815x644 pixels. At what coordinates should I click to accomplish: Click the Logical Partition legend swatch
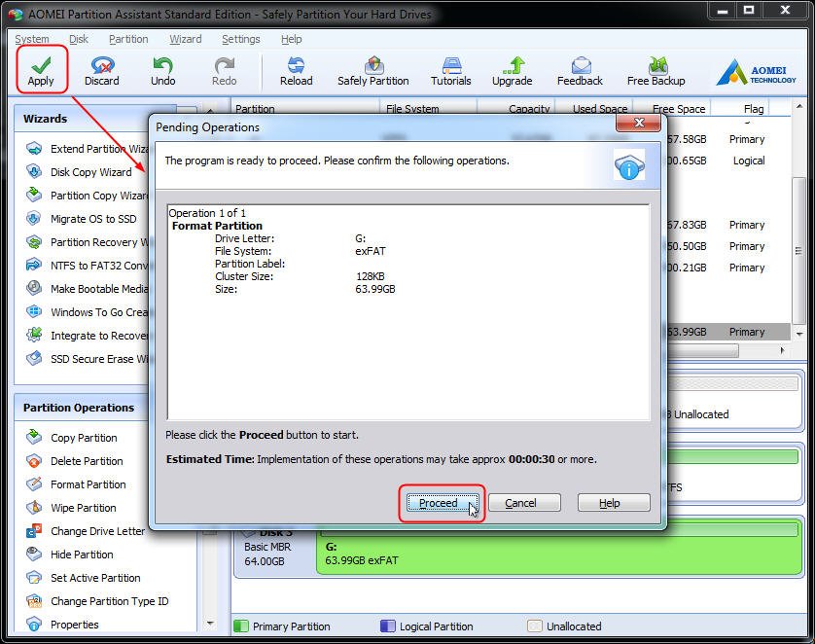[x=388, y=626]
